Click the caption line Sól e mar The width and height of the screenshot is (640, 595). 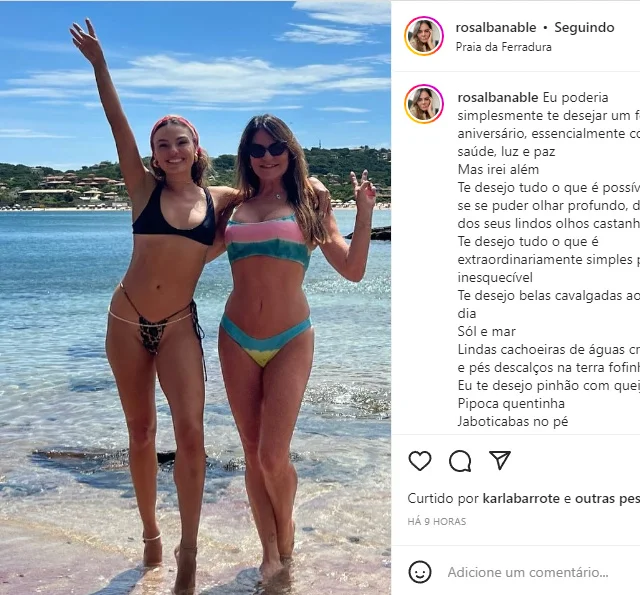click(487, 331)
